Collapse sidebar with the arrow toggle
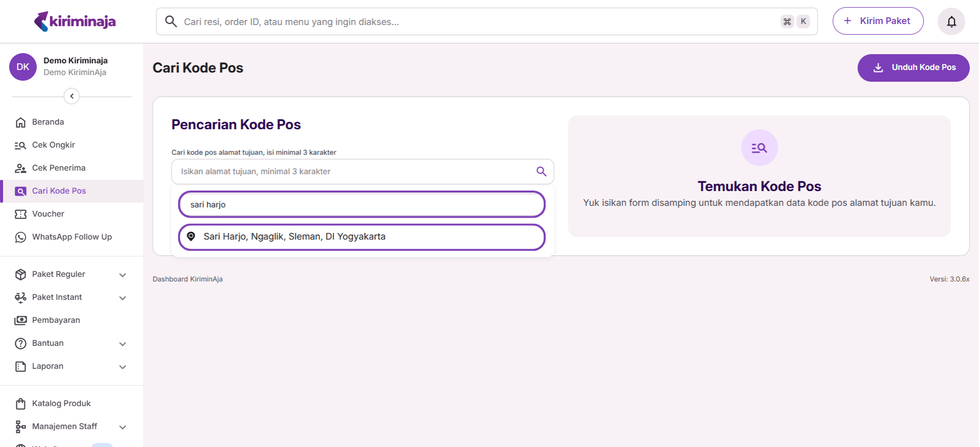 pos(71,96)
